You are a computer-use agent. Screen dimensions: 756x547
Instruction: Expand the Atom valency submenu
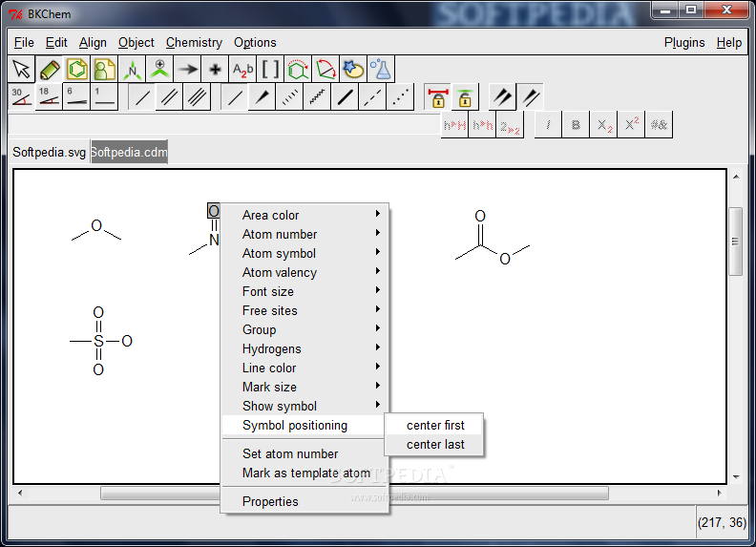pos(304,272)
